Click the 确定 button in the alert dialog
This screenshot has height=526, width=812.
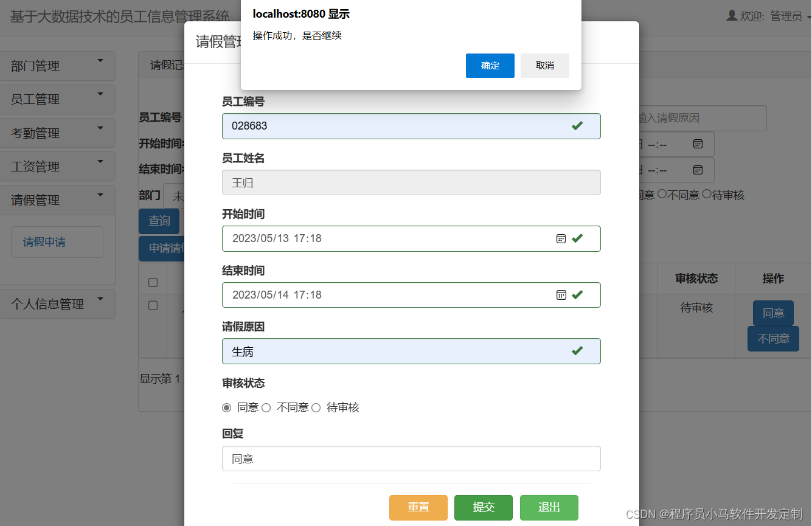coord(490,66)
